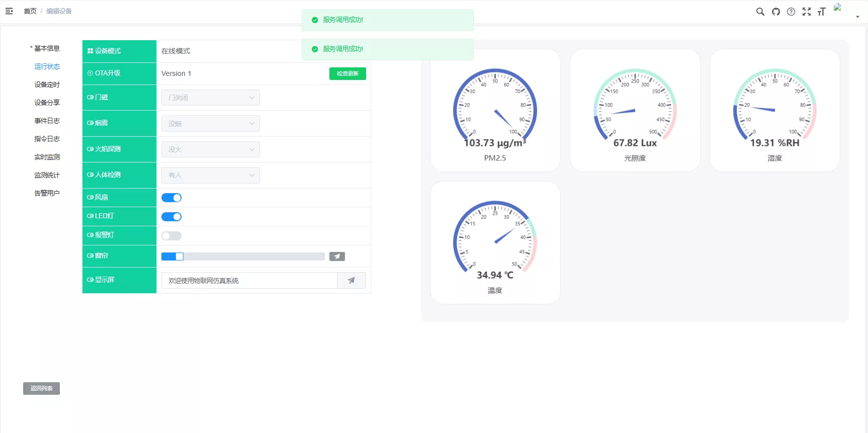Open the 门磁 dropdown showing 门关闭

(210, 98)
